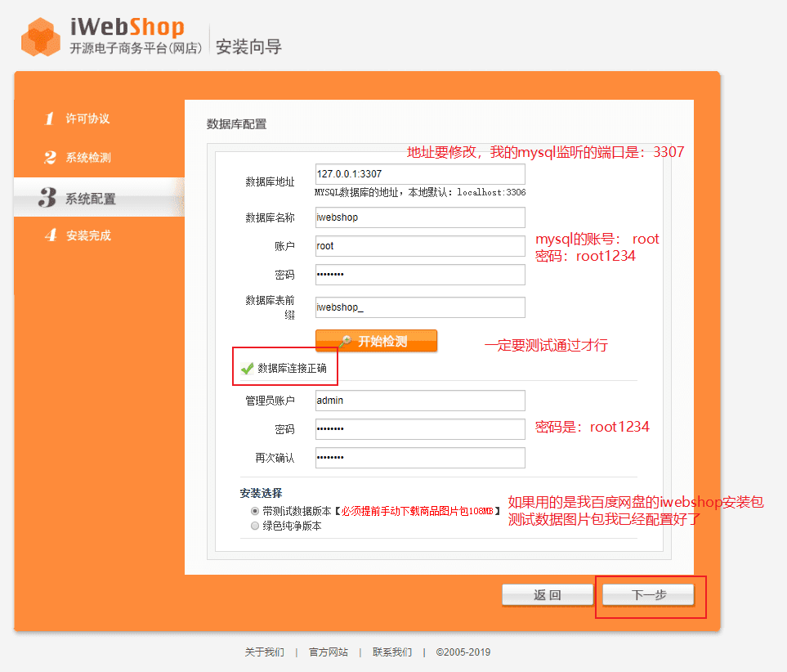Click the 数据库连接正确 status text
787x672 pixels.
pos(292,369)
